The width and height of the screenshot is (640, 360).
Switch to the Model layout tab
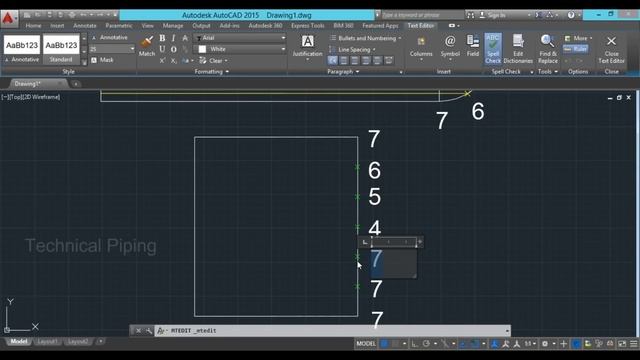click(18, 342)
